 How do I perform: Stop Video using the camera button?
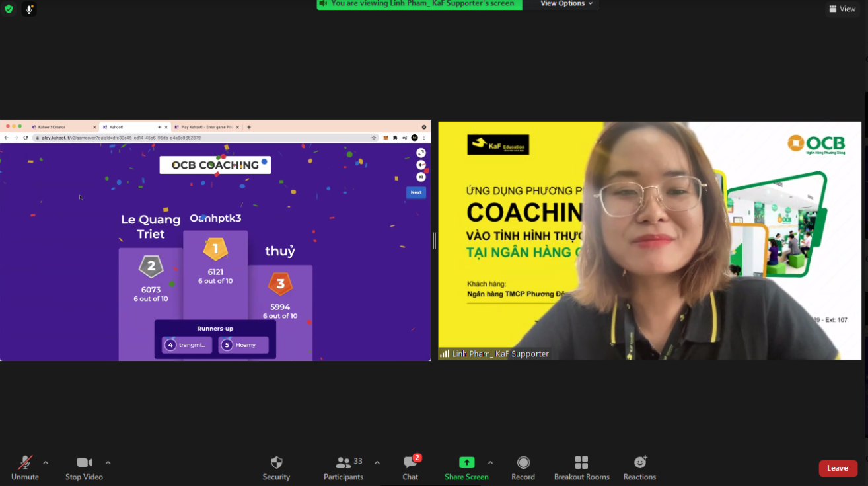point(84,467)
